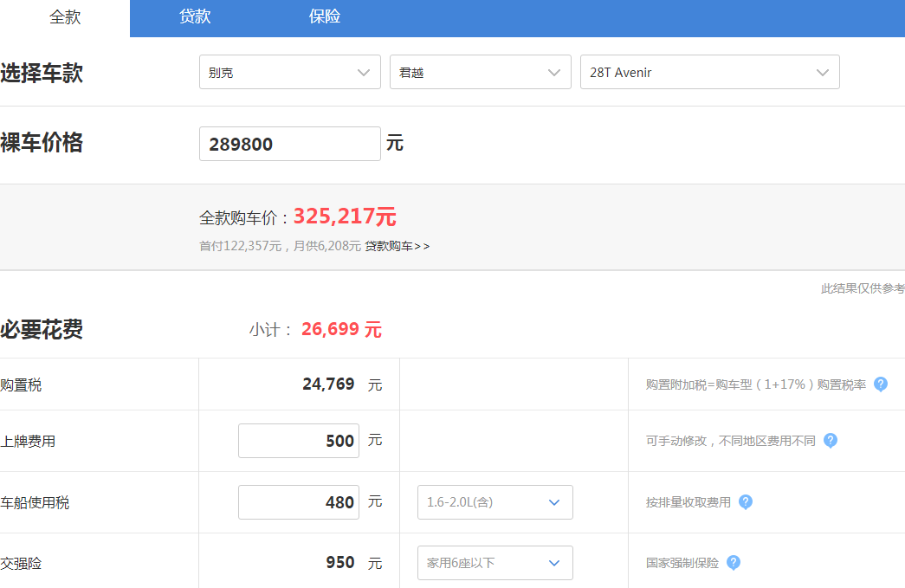Open the 28T Avenir model dropdown
The width and height of the screenshot is (905, 588).
tap(710, 72)
